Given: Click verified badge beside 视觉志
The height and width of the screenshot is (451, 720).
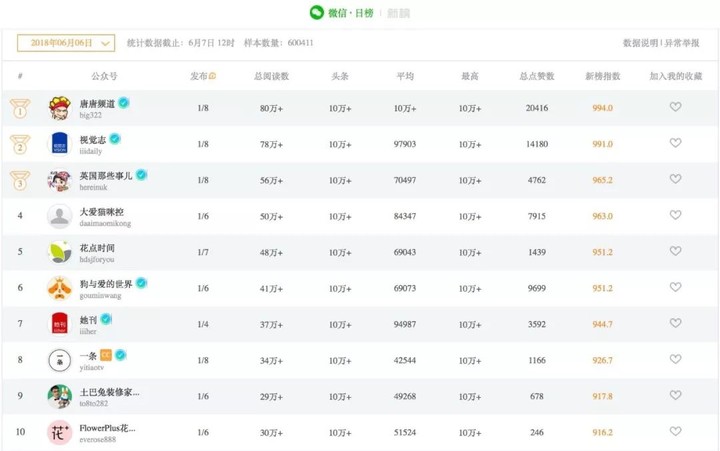Looking at the screenshot, I should 115,139.
